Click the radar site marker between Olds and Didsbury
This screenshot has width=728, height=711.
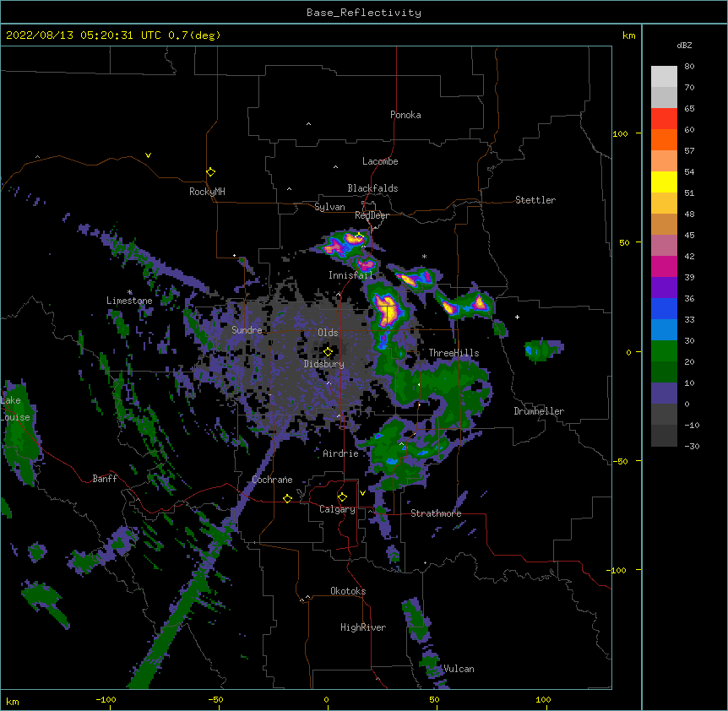(328, 352)
